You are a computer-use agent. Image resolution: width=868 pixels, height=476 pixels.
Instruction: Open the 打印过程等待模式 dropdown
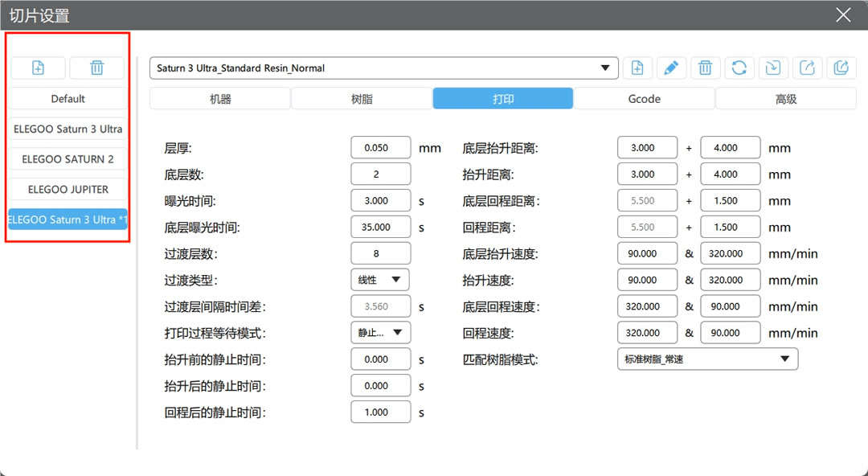(x=380, y=333)
